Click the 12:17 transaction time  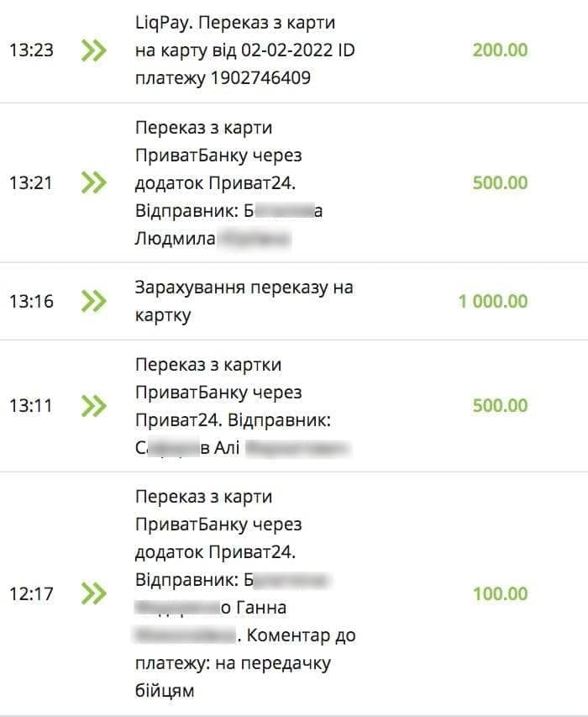click(x=31, y=594)
